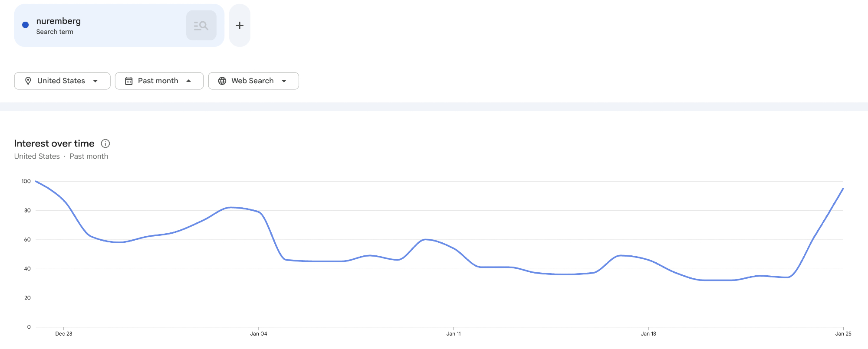Screen dimensions: 868x349
Task: Click the Interest over time heading
Action: [54, 144]
